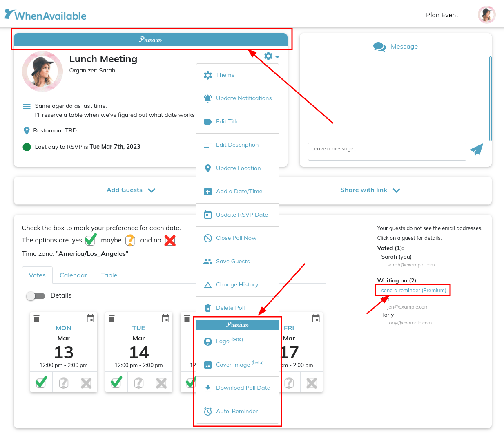
Task: Open calendar icon on Tue Mar 14 card
Action: pyautogui.click(x=166, y=318)
